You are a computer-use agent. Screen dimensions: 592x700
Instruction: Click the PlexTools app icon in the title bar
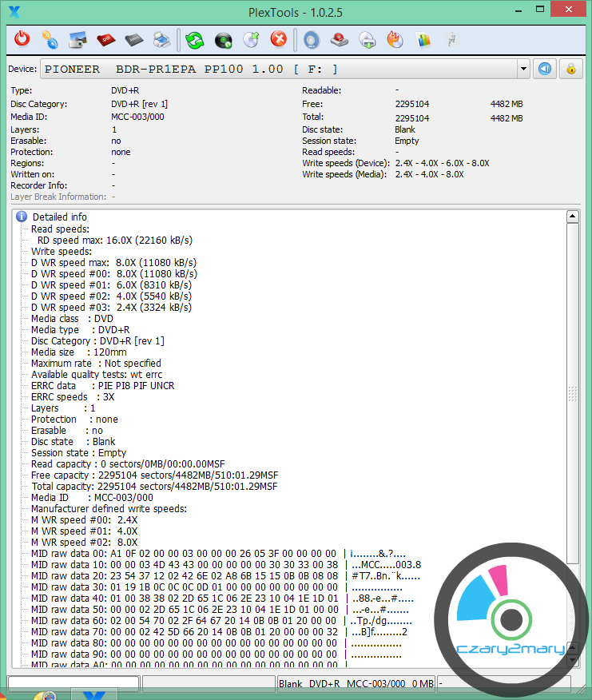14,11
